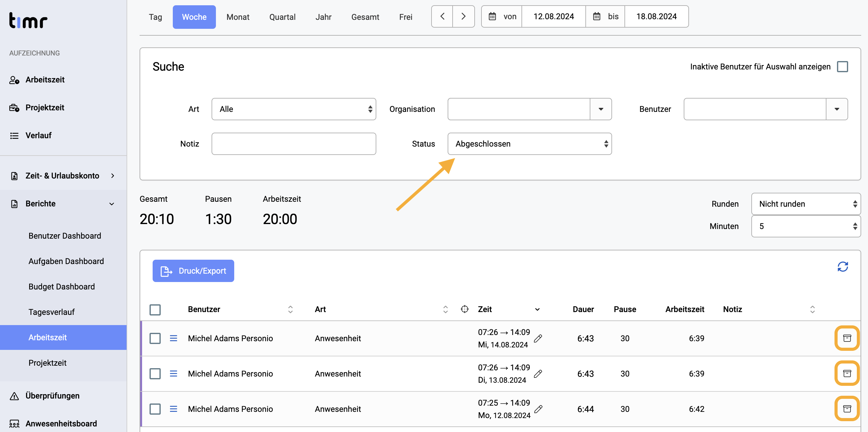Open the Status dropdown showing Abgeschlossen
Image resolution: width=868 pixels, height=432 pixels.
[x=529, y=144]
